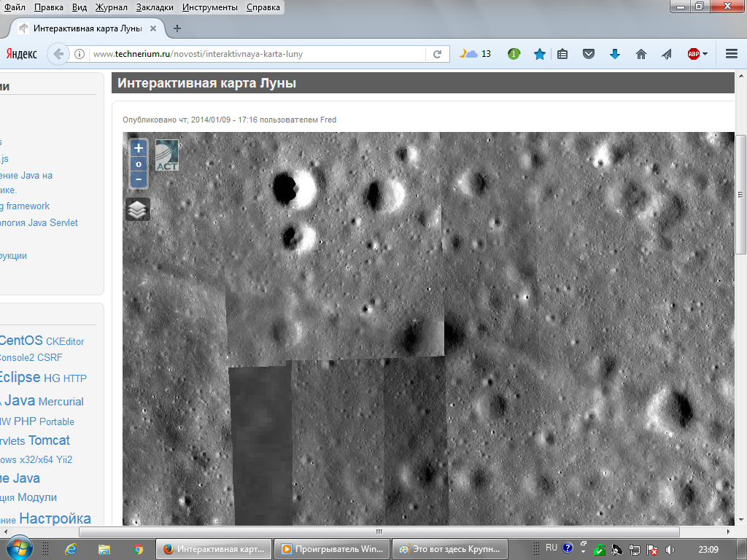Open the HG tag link
This screenshot has height=560, width=747.
pos(52,378)
